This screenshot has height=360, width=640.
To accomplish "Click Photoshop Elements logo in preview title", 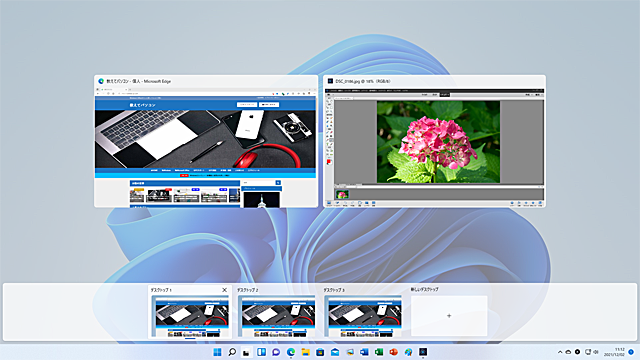I will (x=330, y=81).
